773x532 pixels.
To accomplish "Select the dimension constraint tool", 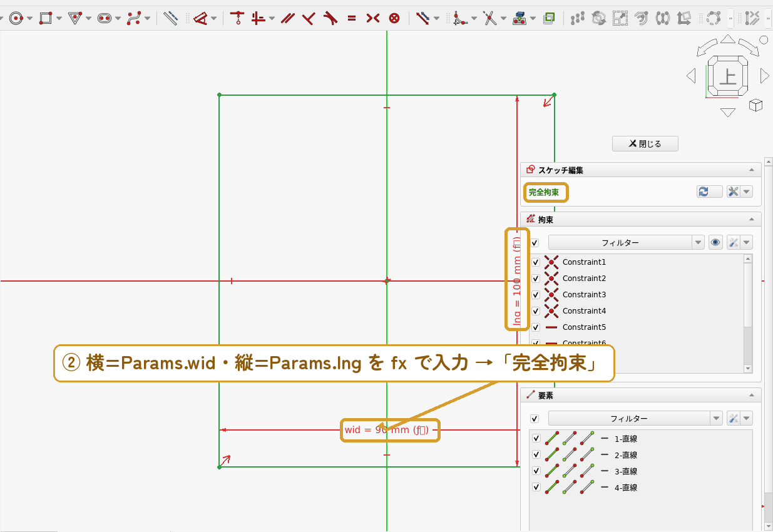I will 200,18.
